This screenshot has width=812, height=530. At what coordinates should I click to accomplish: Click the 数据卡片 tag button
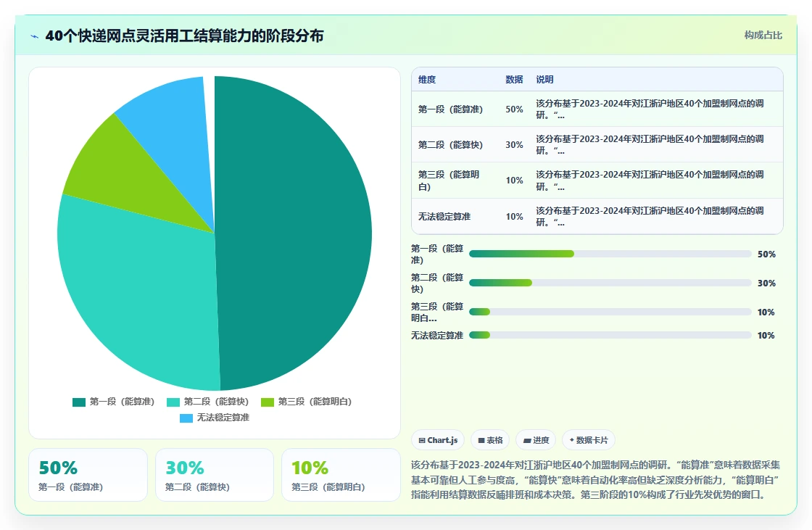pyautogui.click(x=588, y=440)
